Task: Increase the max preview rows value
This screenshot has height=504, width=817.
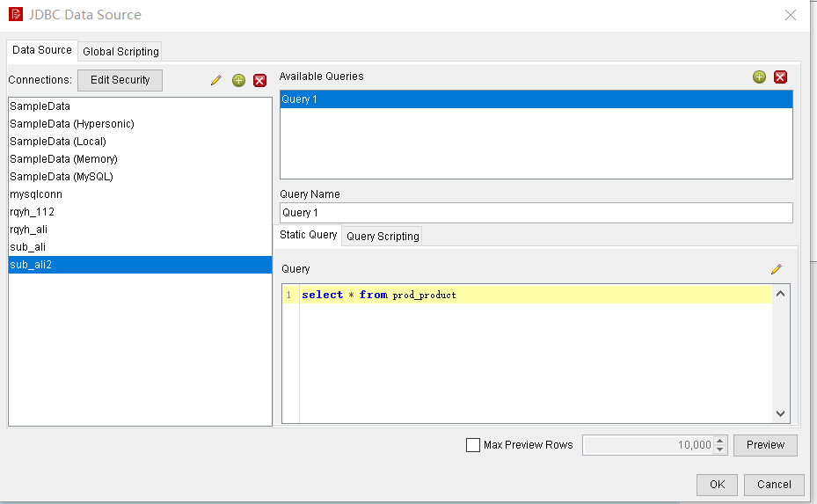Action: click(720, 441)
